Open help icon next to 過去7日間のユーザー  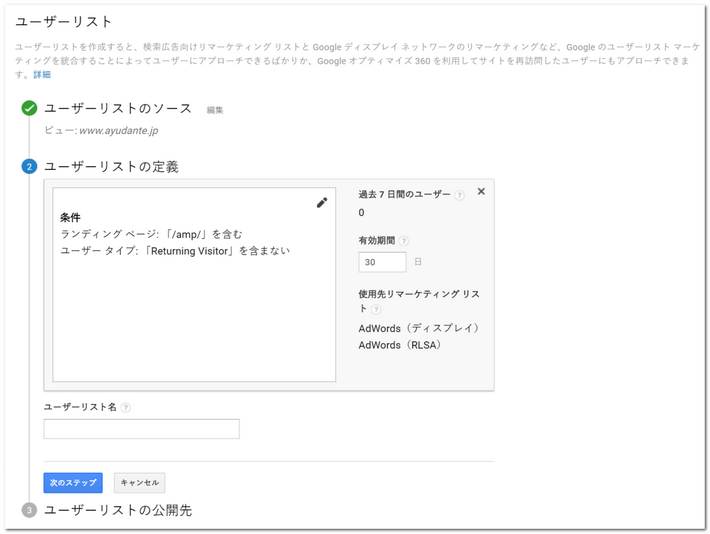coord(459,195)
